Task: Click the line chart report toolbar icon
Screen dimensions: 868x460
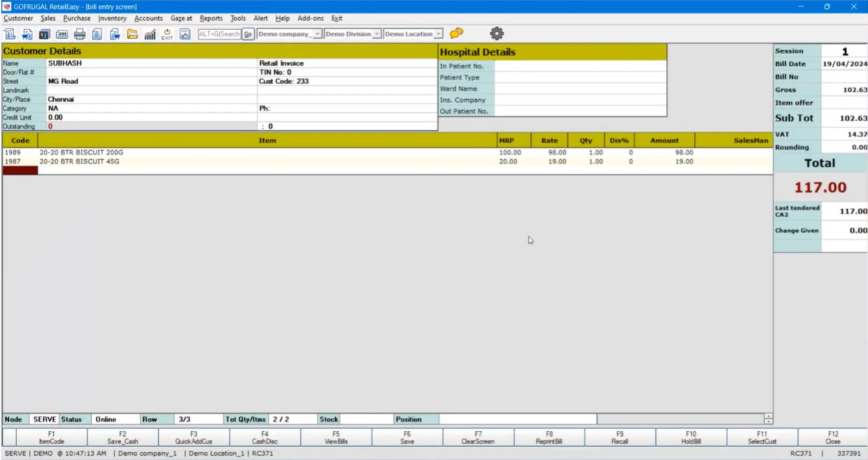Action: click(184, 34)
